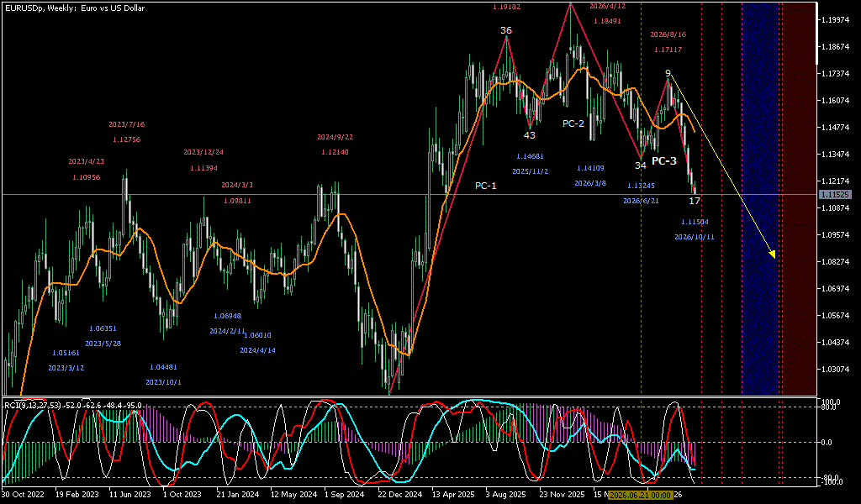Click the date label 2023/5/28

(x=103, y=344)
